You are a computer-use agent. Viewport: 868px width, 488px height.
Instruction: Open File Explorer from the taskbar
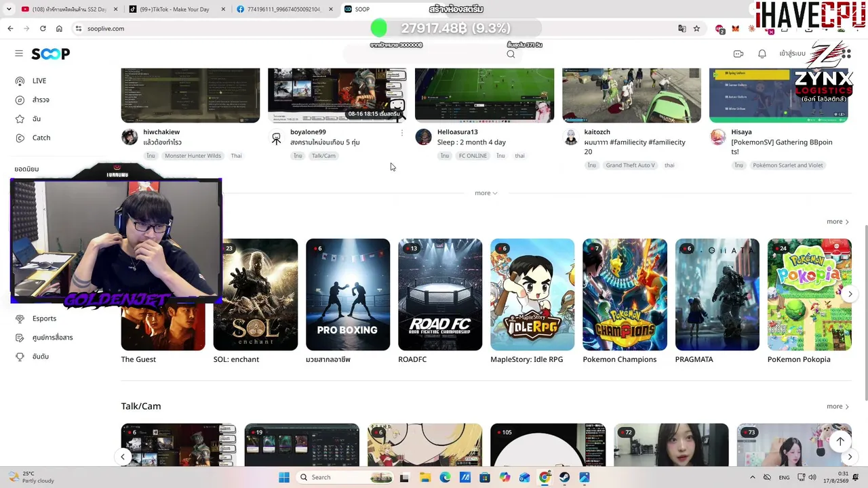(x=425, y=477)
